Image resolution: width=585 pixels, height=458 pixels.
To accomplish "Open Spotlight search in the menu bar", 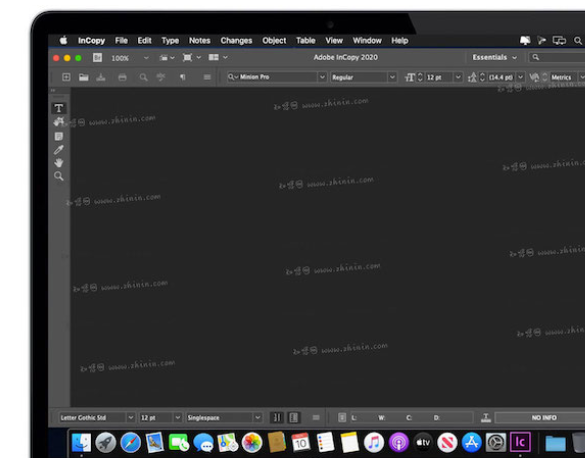I will (578, 41).
